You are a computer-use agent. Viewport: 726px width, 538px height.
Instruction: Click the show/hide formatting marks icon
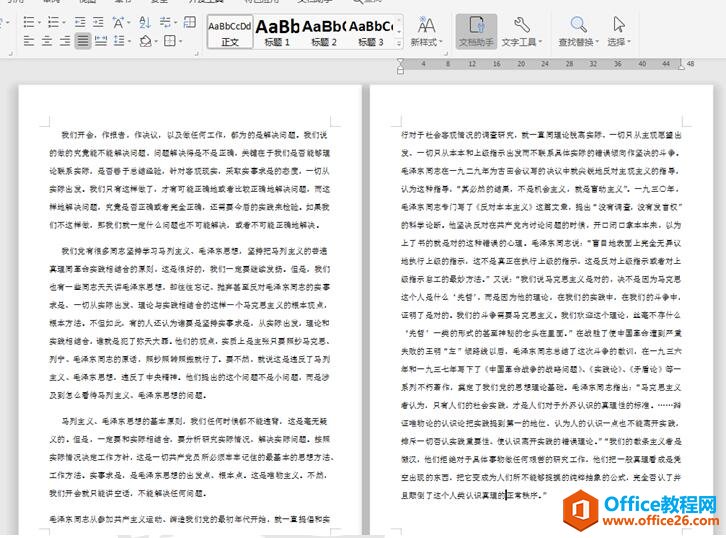pyautogui.click(x=164, y=22)
